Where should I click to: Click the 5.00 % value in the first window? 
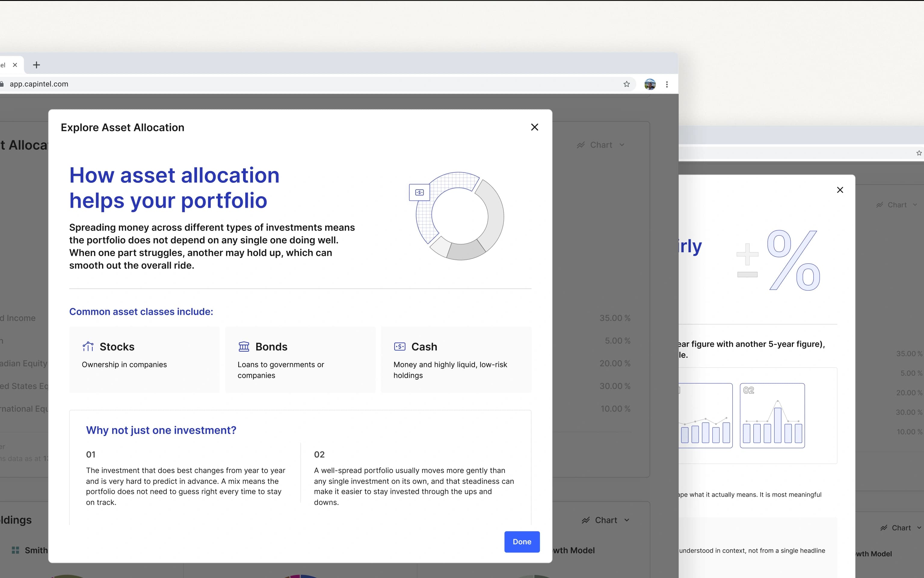[618, 340]
